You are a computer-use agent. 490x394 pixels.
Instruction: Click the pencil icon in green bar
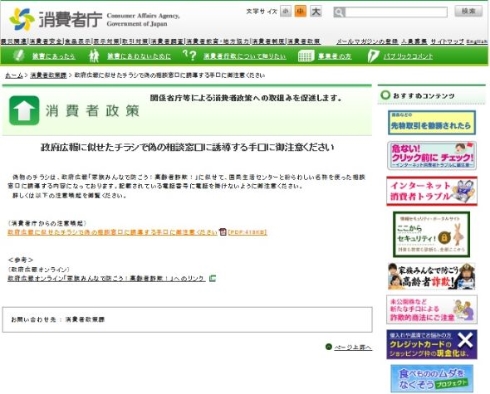coord(19,55)
